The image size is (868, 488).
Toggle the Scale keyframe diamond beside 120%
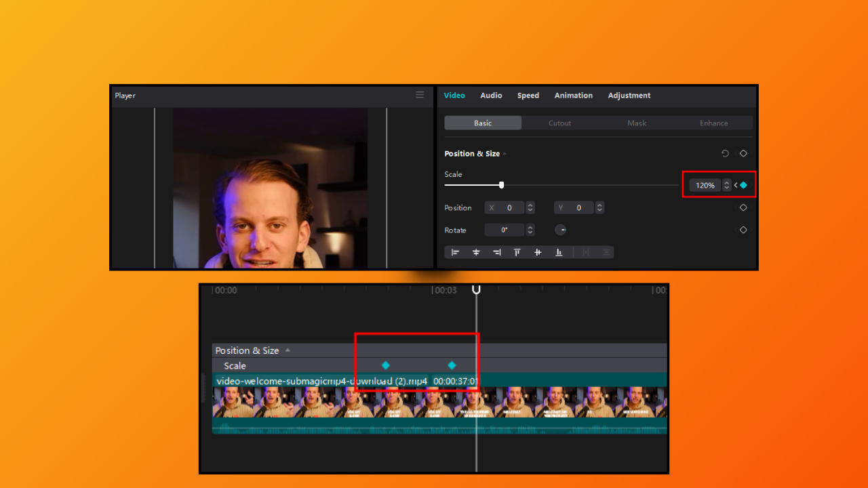click(x=743, y=184)
